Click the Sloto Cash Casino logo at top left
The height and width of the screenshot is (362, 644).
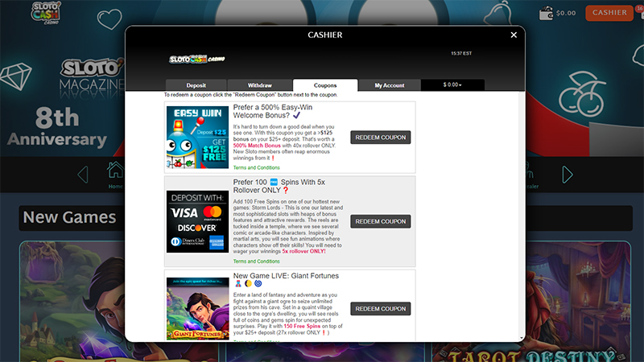[46, 13]
